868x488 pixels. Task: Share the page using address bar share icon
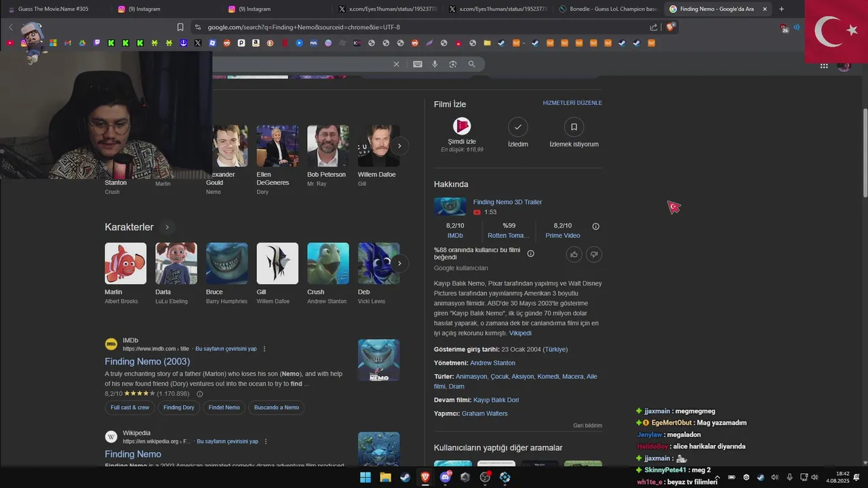click(654, 27)
